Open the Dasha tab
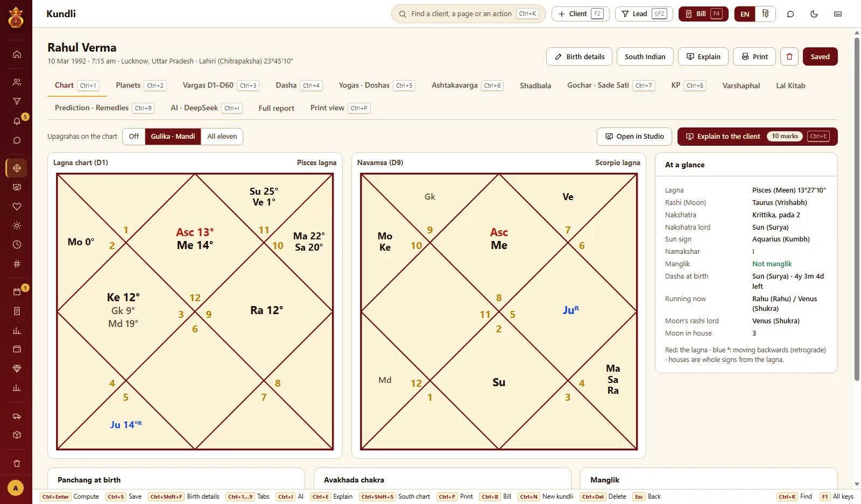861x504 pixels. click(299, 86)
